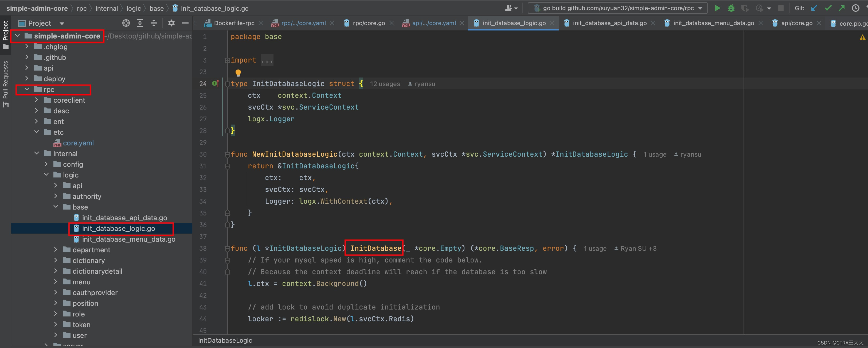Select opened file locate crosshair icon
This screenshot has height=348, width=868.
(126, 23)
